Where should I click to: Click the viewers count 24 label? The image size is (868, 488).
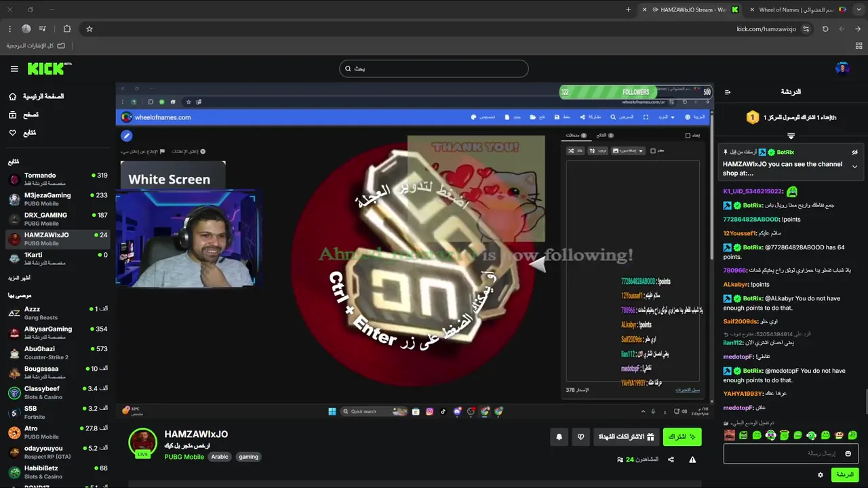coord(637,460)
